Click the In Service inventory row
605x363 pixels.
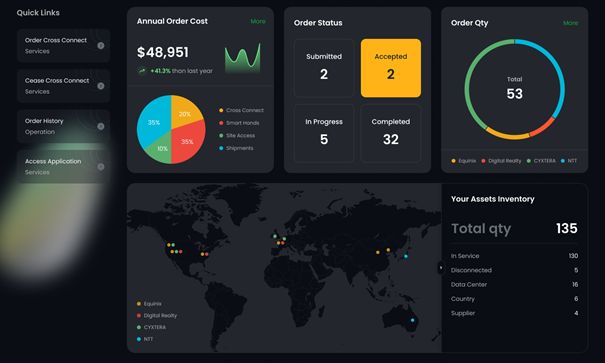pyautogui.click(x=514, y=256)
